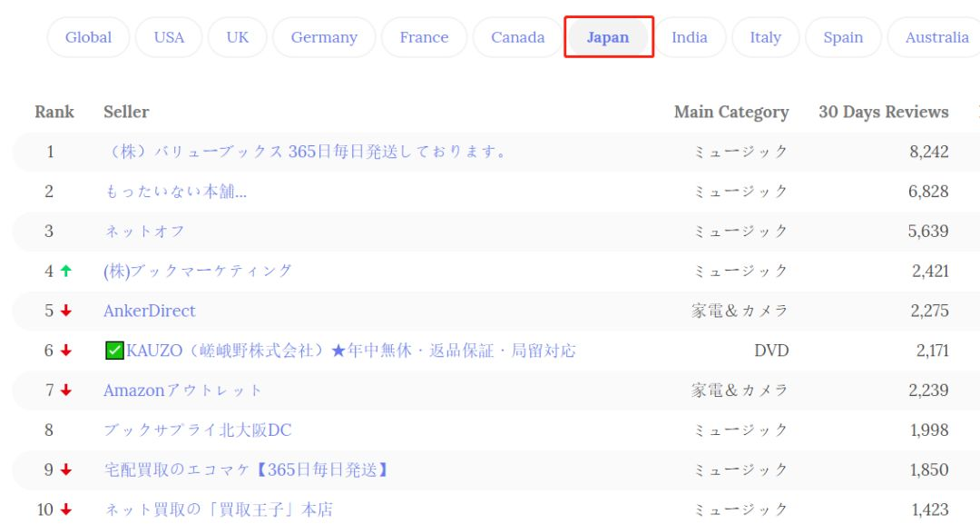Screen dimensions: 980x524
Task: Click rank number 1 cell
Action: tap(50, 152)
